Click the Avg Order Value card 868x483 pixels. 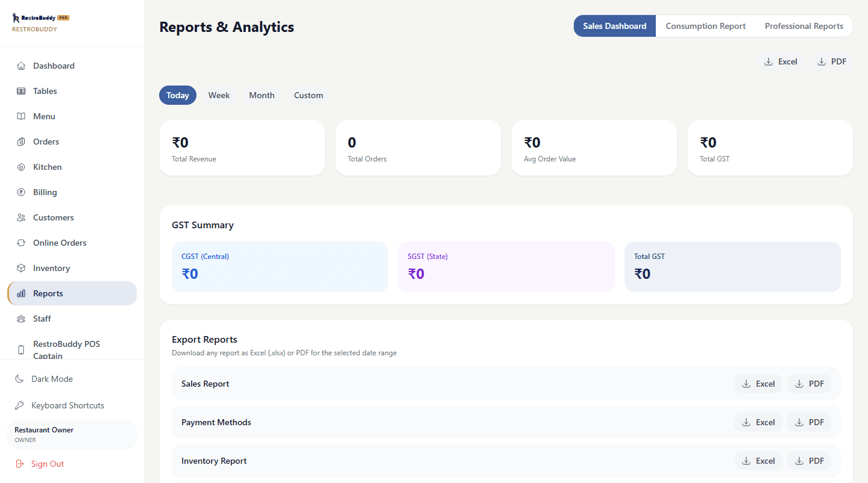point(594,148)
